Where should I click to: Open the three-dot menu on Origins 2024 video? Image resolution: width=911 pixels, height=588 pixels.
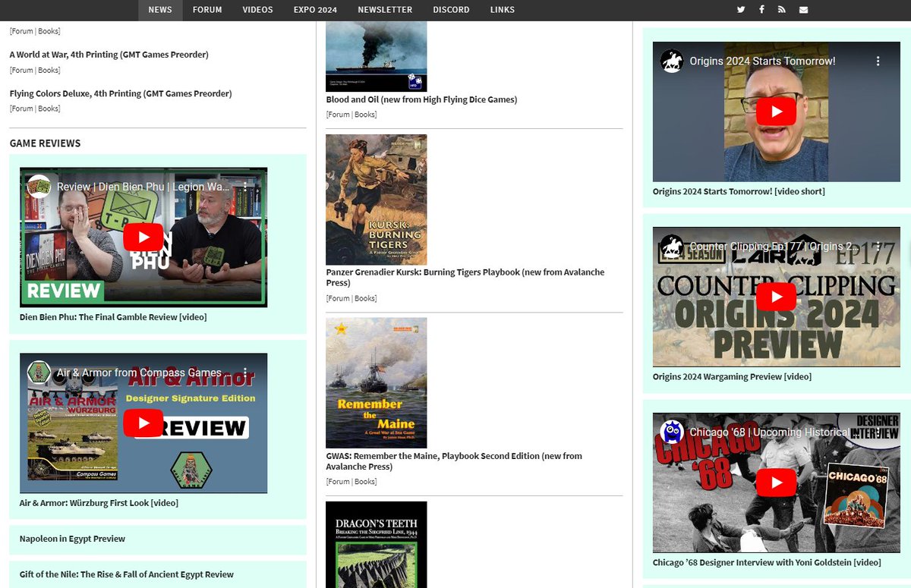878,61
